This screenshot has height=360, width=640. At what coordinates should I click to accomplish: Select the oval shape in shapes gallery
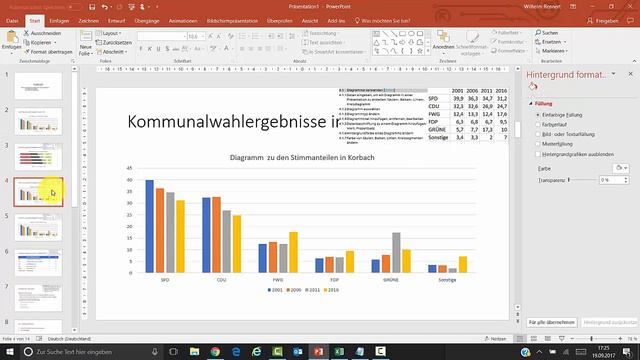click(411, 33)
